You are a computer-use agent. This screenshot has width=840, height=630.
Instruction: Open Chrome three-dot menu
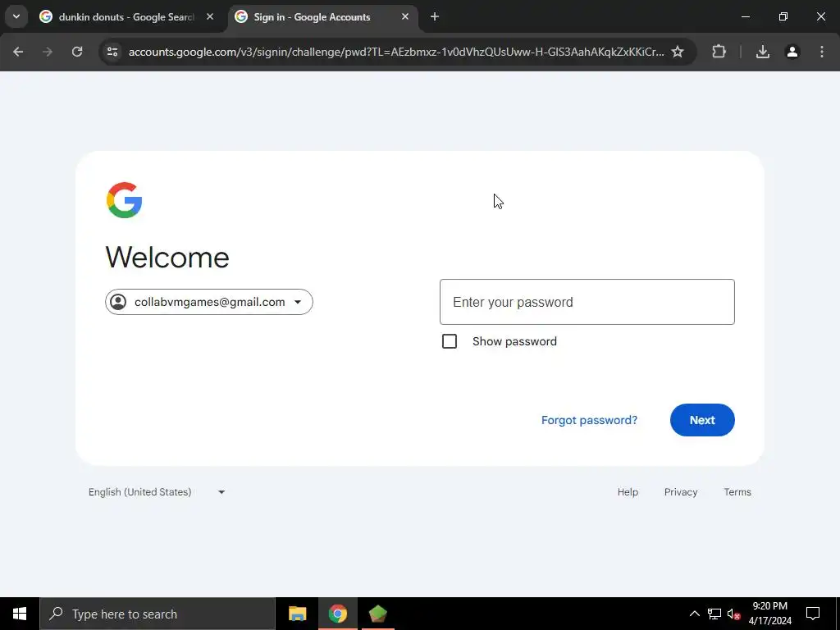click(x=822, y=52)
